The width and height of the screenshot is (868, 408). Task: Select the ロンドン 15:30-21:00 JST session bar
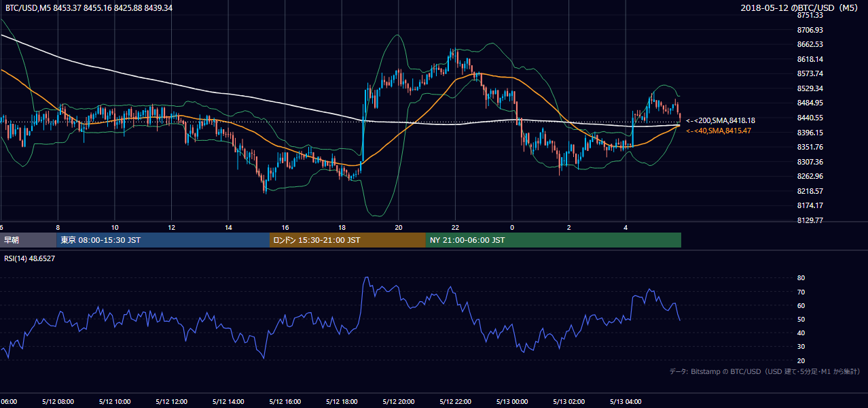coord(348,240)
